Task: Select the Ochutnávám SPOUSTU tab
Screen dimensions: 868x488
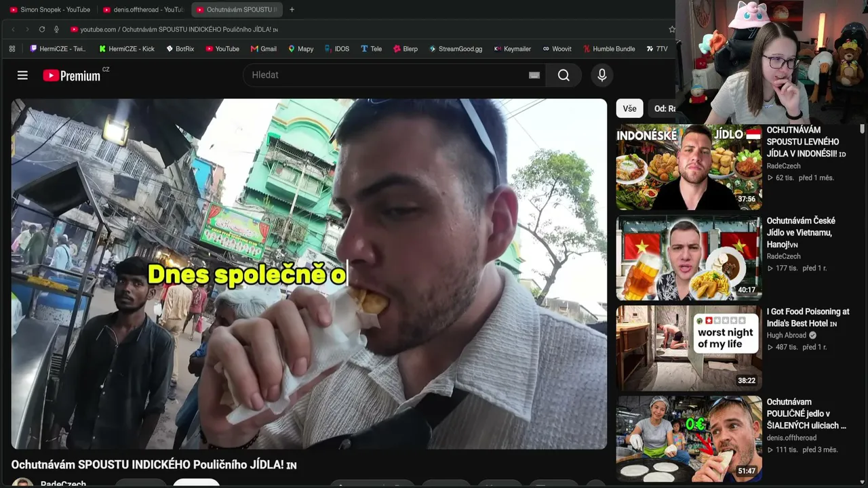Action: point(236,9)
